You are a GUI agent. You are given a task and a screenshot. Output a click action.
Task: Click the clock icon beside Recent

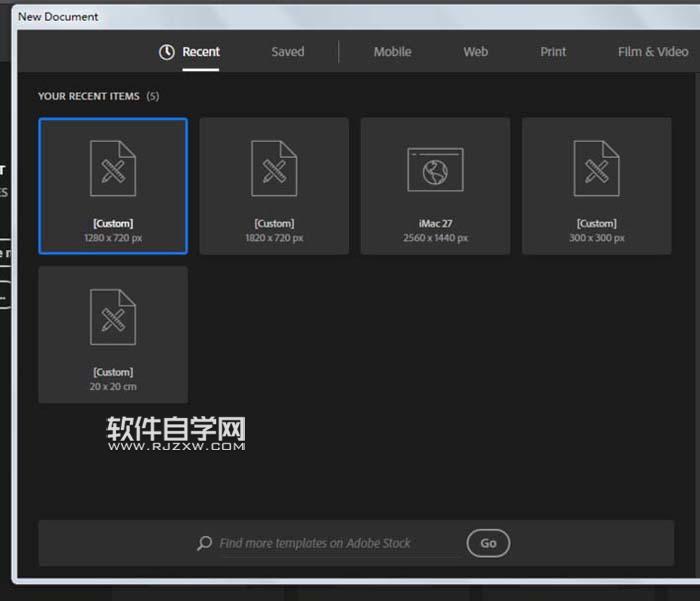[x=167, y=52]
